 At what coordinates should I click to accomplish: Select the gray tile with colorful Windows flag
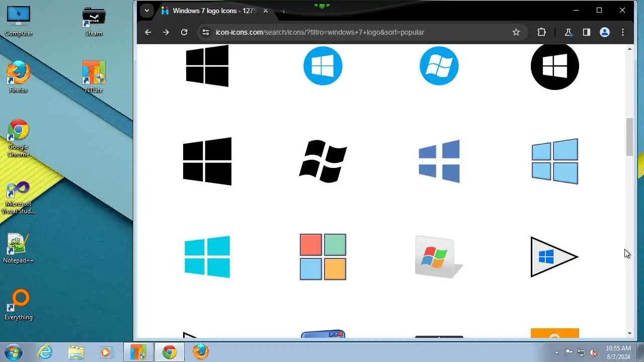click(439, 257)
